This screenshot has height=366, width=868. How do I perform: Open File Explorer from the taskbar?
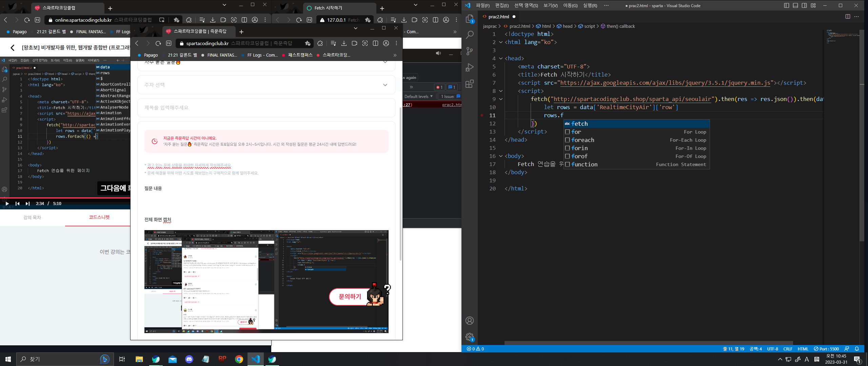point(139,359)
